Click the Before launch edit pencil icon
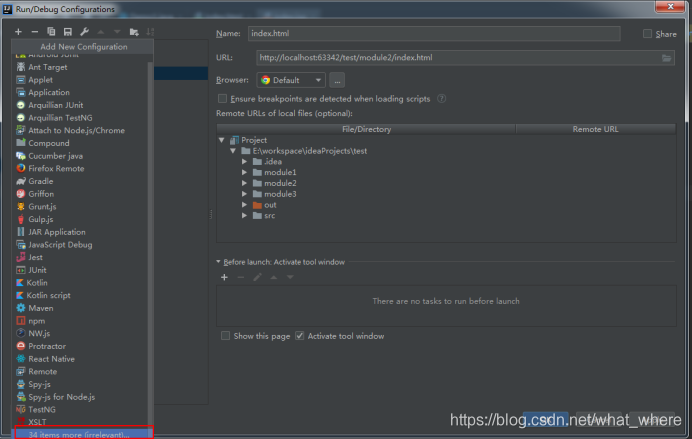692x439 pixels. (x=257, y=277)
